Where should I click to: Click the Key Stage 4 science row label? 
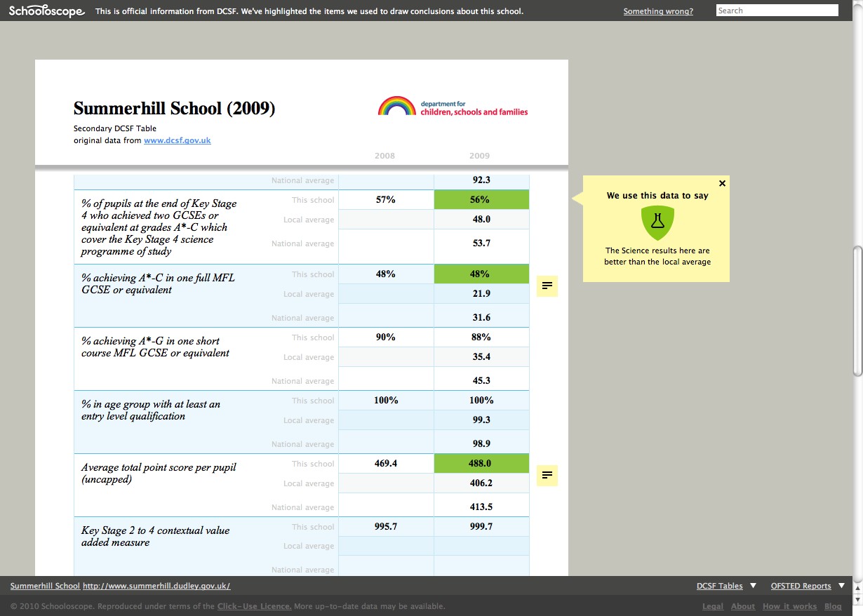point(159,227)
